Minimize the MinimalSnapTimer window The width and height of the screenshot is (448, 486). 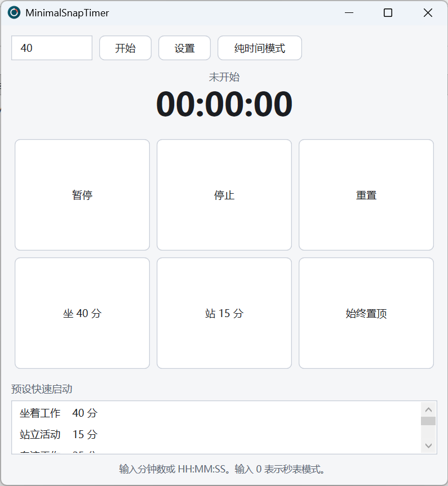[x=349, y=13]
